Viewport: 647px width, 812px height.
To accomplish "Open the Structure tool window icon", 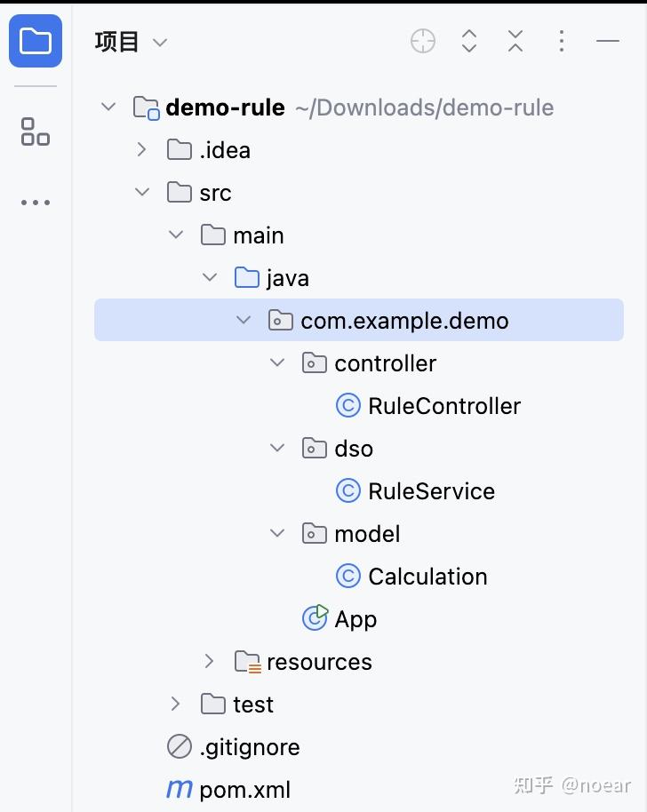I will (36, 131).
